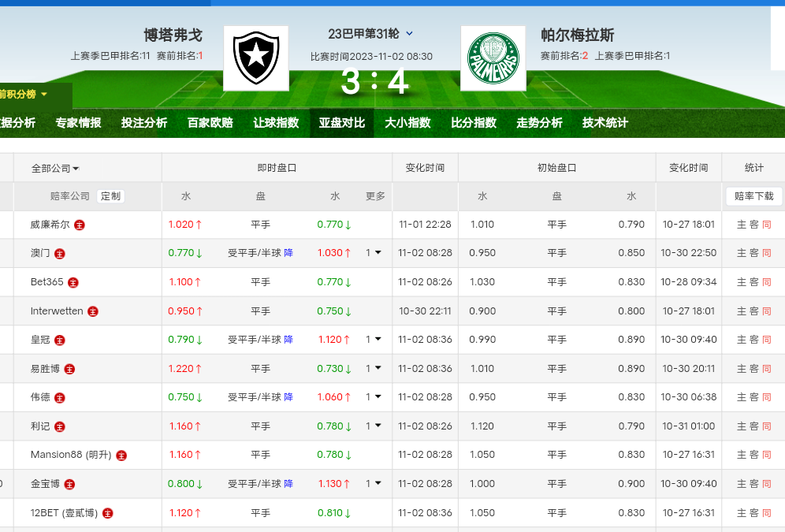This screenshot has height=532, width=785.
Task: Click the 主 icon next to Interwetten
Action: point(93,311)
